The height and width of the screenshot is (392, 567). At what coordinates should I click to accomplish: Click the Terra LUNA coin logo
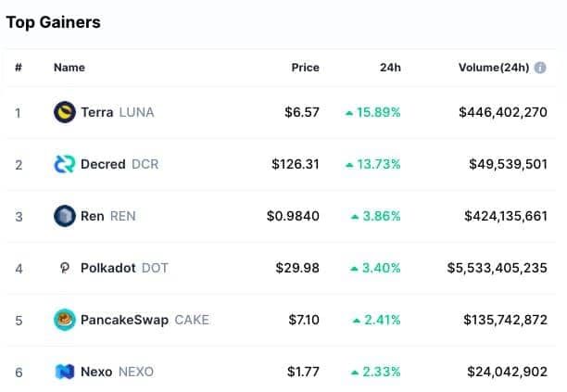[x=65, y=112]
